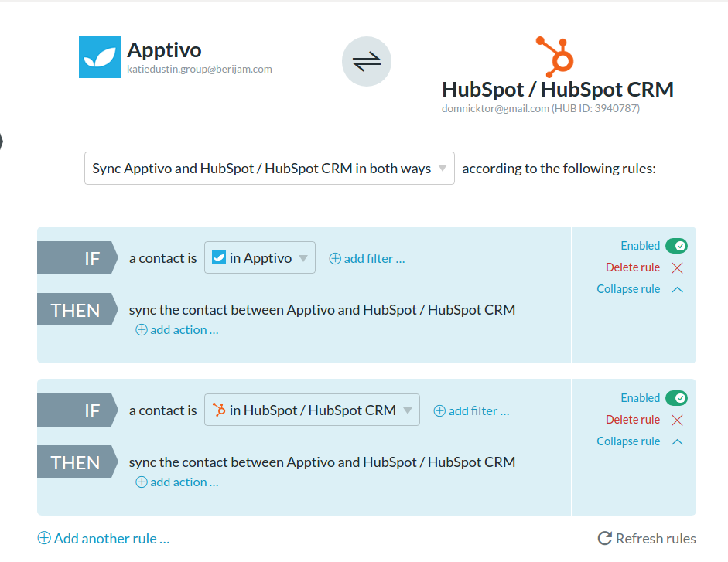
Task: Add filter to the Apptivo rule
Action: point(367,258)
